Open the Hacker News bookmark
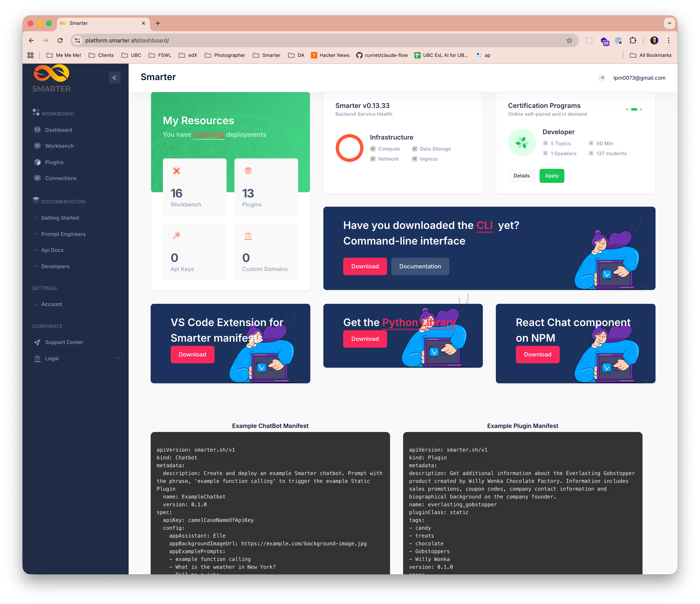Viewport: 700px width, 604px height. click(x=330, y=55)
